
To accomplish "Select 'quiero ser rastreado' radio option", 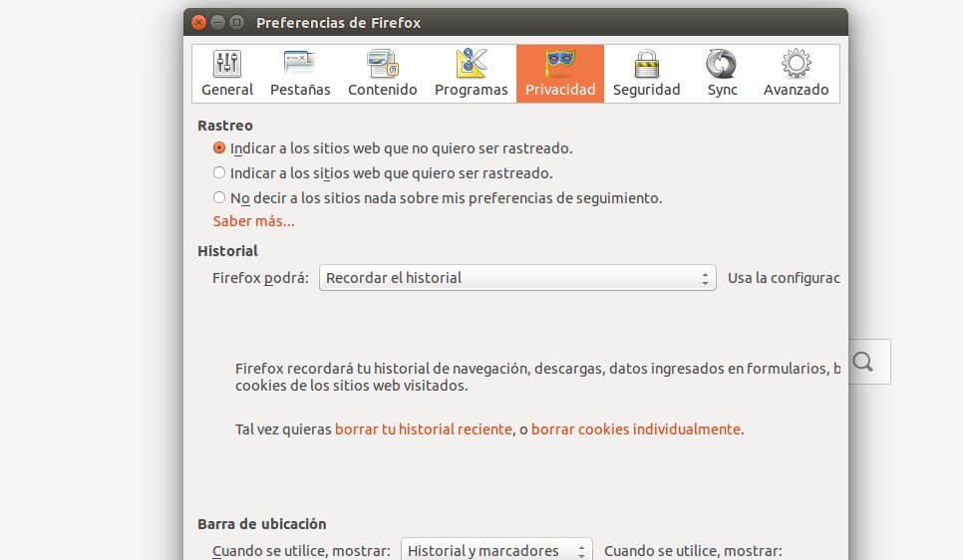I will (219, 172).
